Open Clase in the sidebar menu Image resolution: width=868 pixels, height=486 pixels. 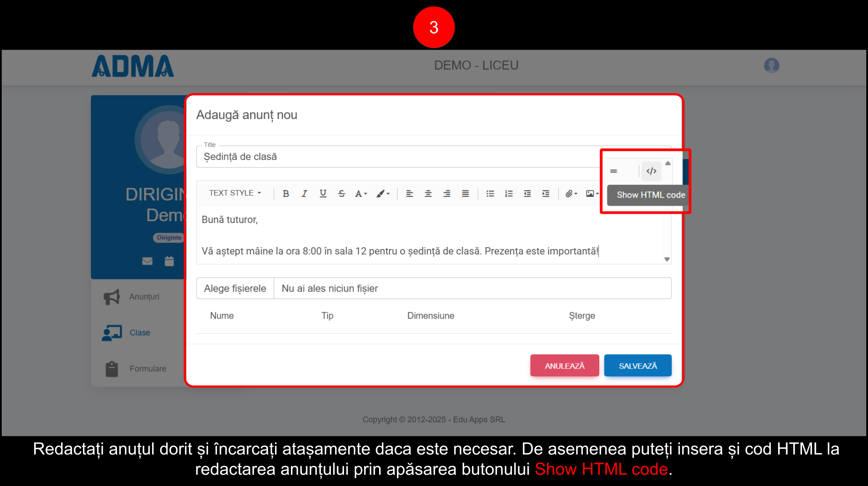[x=140, y=333]
